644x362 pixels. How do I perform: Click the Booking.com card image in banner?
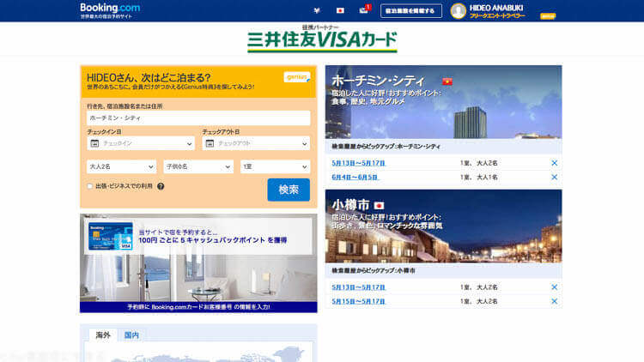click(x=111, y=236)
